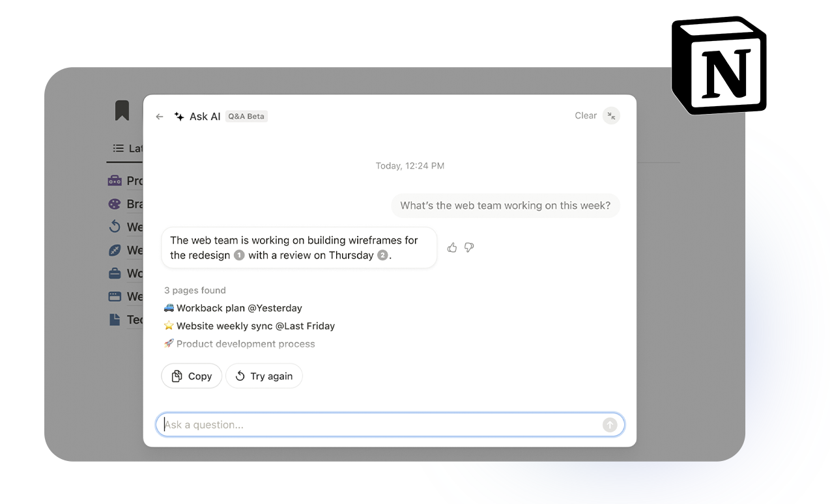Open citation 1 in the AI answer

click(239, 255)
